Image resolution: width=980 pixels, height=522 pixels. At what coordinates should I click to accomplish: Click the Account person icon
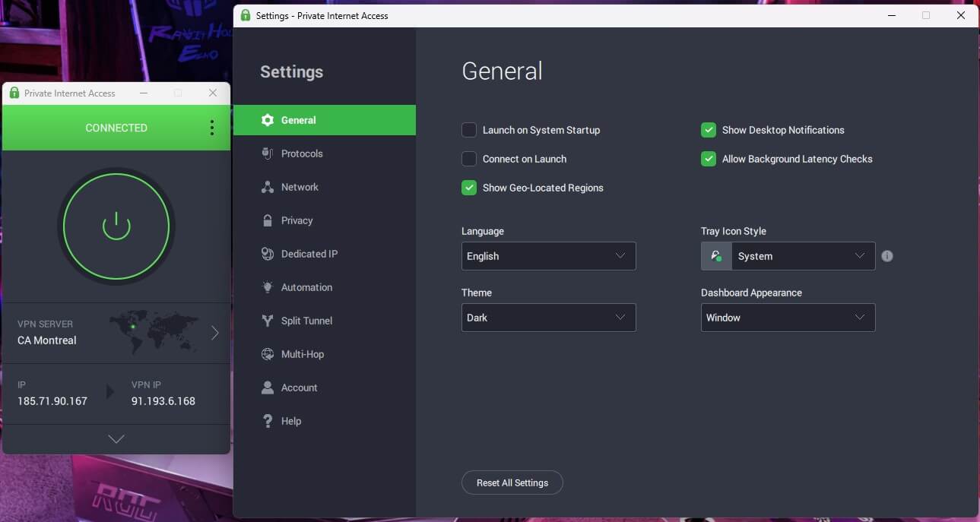tap(268, 388)
